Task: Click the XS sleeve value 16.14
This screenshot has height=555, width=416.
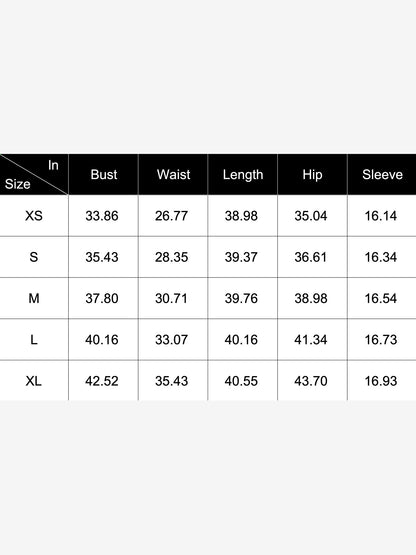Action: pos(381,216)
